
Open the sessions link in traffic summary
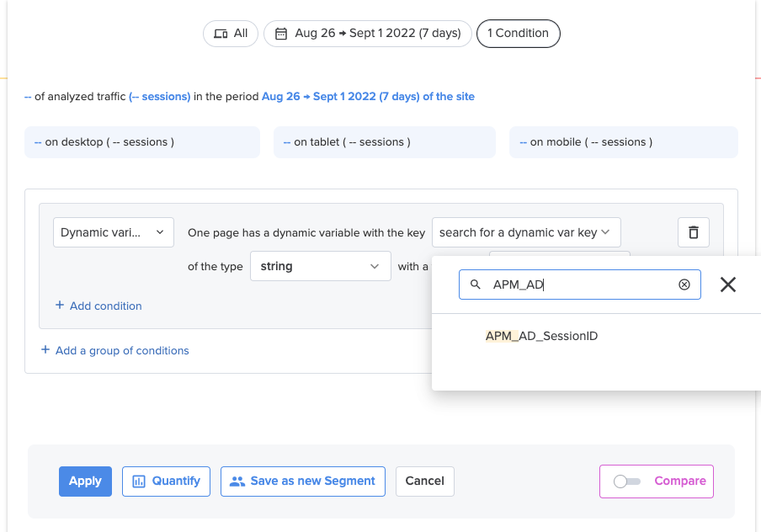pyautogui.click(x=160, y=97)
